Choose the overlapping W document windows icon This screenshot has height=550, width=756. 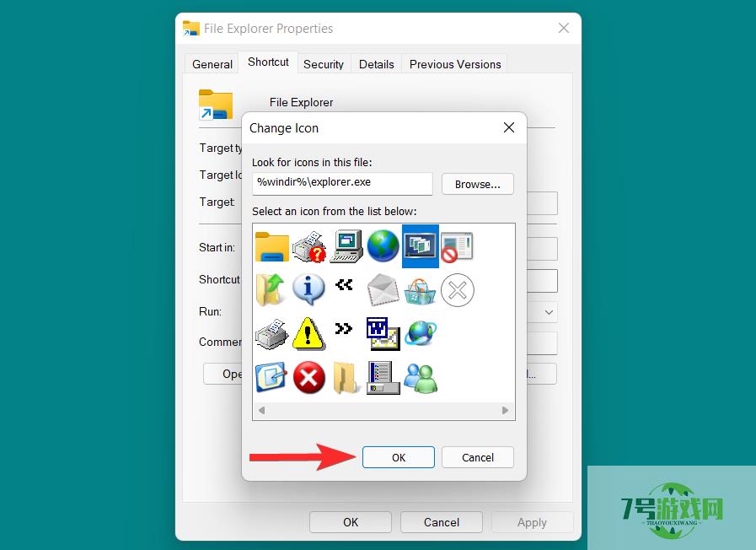(383, 334)
